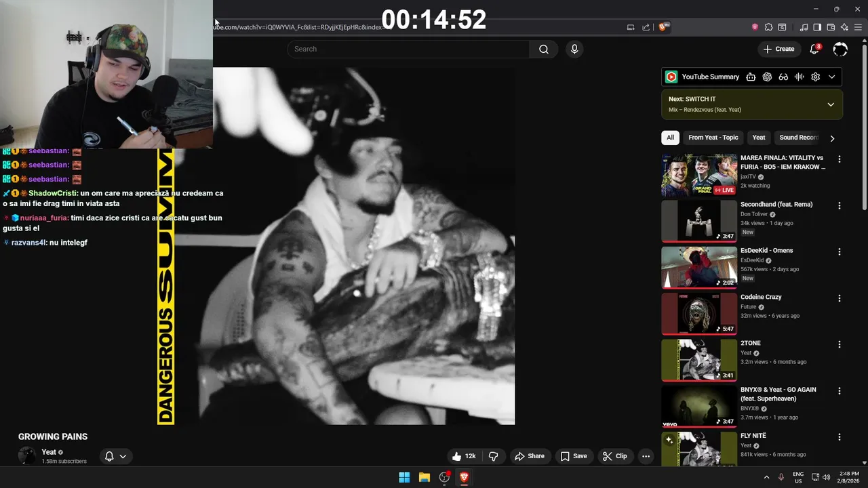The image size is (868, 488).
Task: Open options menu for EsDeeKid - Omens
Action: (840, 251)
